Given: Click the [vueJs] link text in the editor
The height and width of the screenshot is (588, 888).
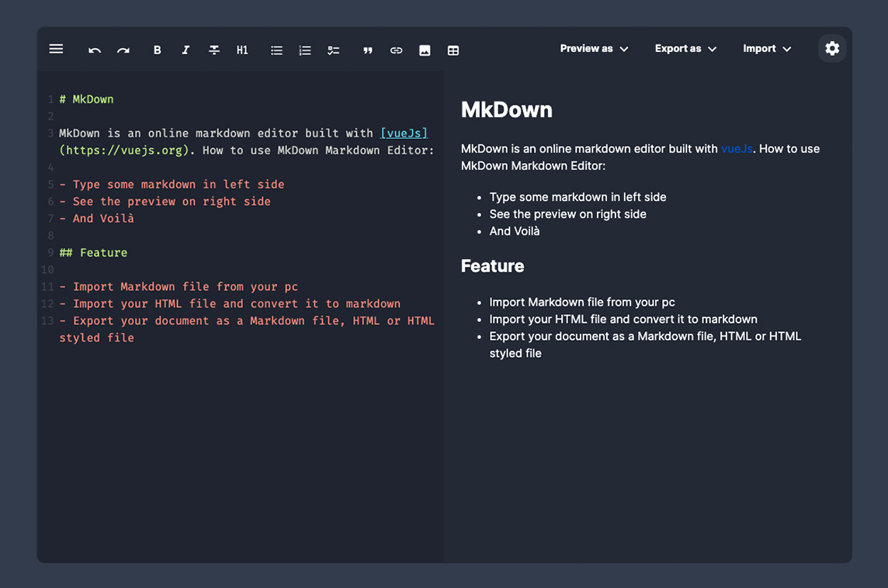Looking at the screenshot, I should click(404, 133).
